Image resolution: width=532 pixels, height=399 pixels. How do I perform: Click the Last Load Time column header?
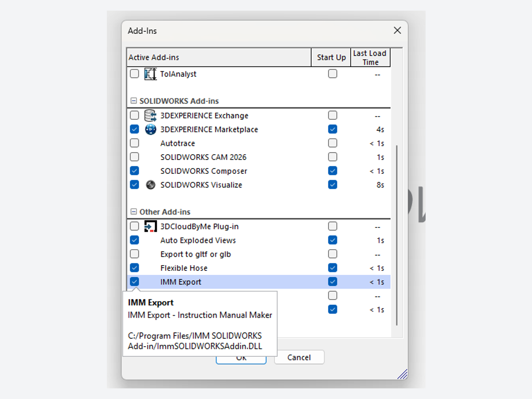[370, 58]
